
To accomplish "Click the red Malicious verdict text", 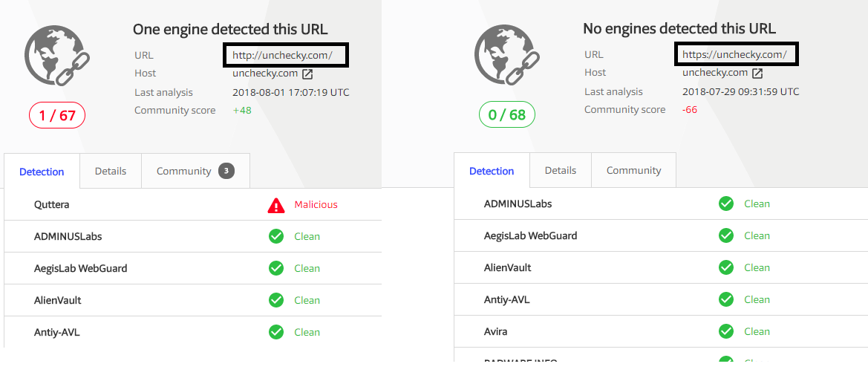I will coord(316,204).
